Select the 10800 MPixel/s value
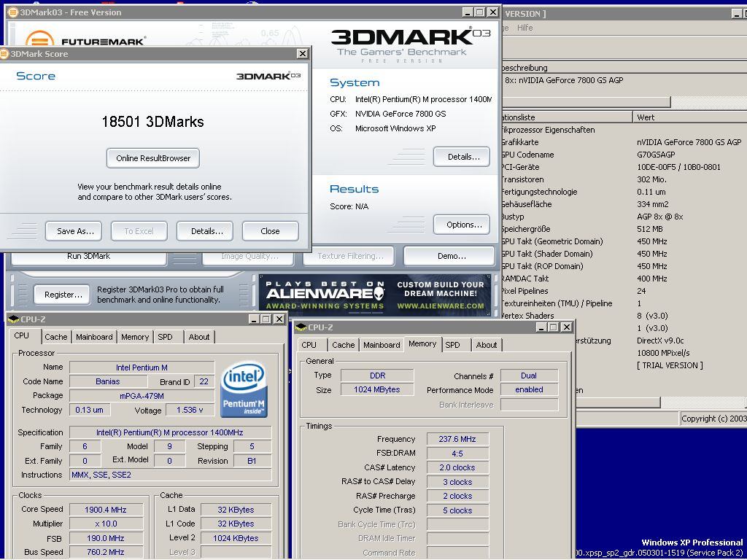This screenshot has width=747, height=560. (663, 353)
